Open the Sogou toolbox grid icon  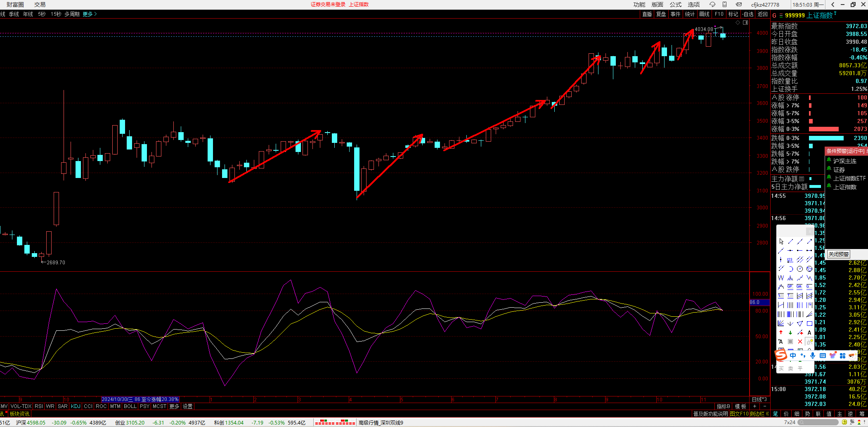click(842, 356)
